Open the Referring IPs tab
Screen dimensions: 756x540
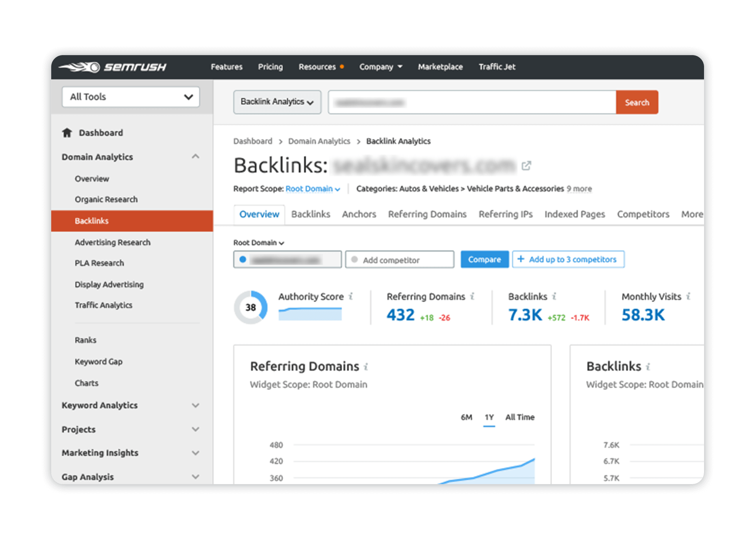[x=506, y=214]
